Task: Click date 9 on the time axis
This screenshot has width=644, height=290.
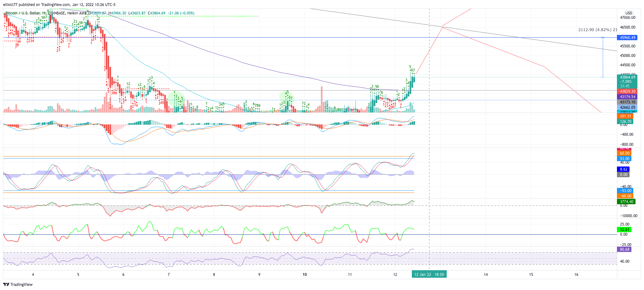Action: point(259,275)
